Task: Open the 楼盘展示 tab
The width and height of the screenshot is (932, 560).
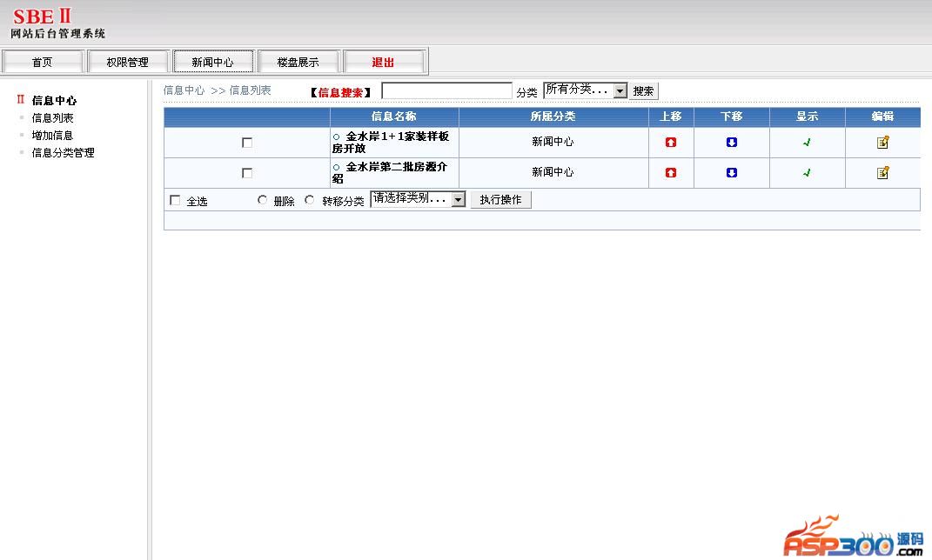Action: pyautogui.click(x=298, y=62)
